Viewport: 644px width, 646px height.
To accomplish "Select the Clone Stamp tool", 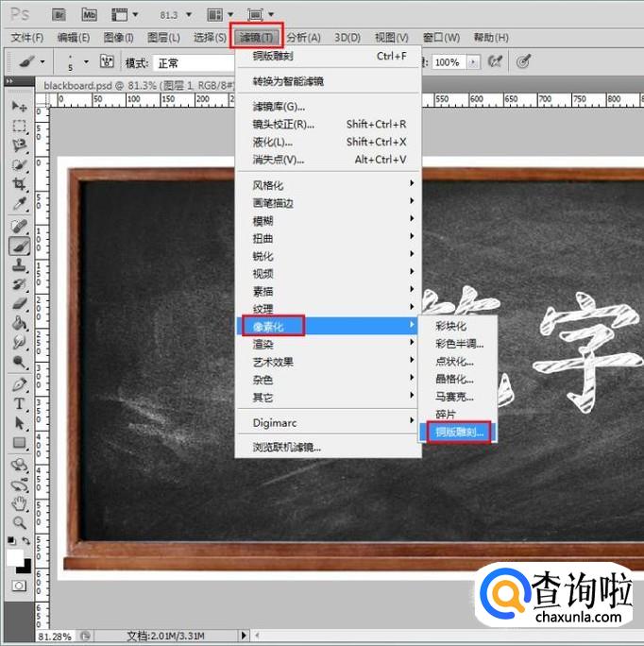I will [19, 264].
